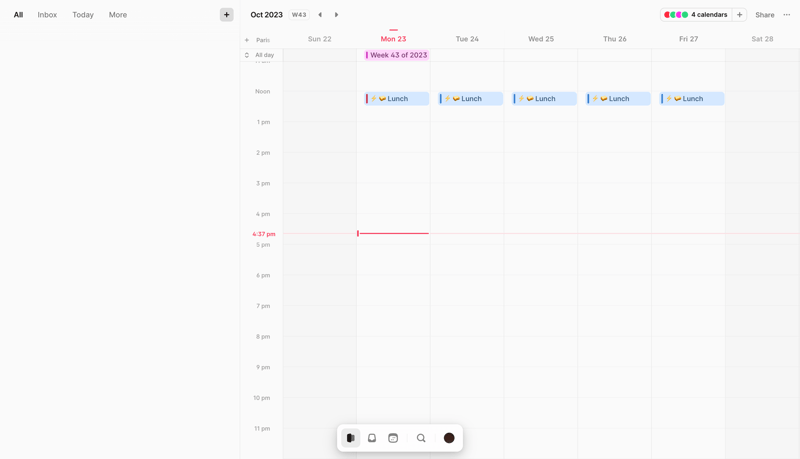Select the Thu 26 day header

615,39
